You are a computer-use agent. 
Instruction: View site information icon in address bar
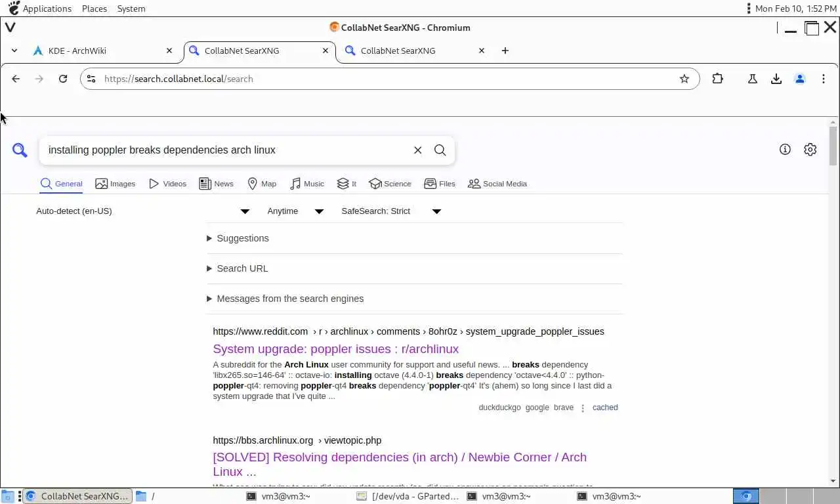pos(91,79)
